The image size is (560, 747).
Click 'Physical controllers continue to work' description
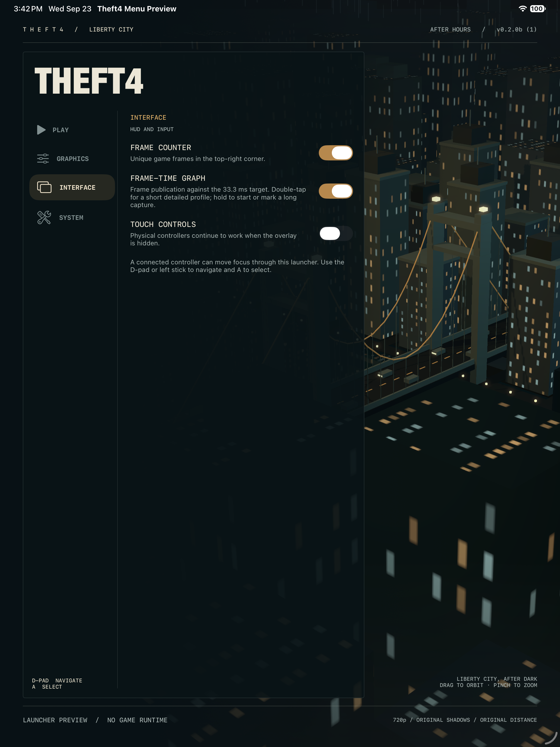pos(213,239)
